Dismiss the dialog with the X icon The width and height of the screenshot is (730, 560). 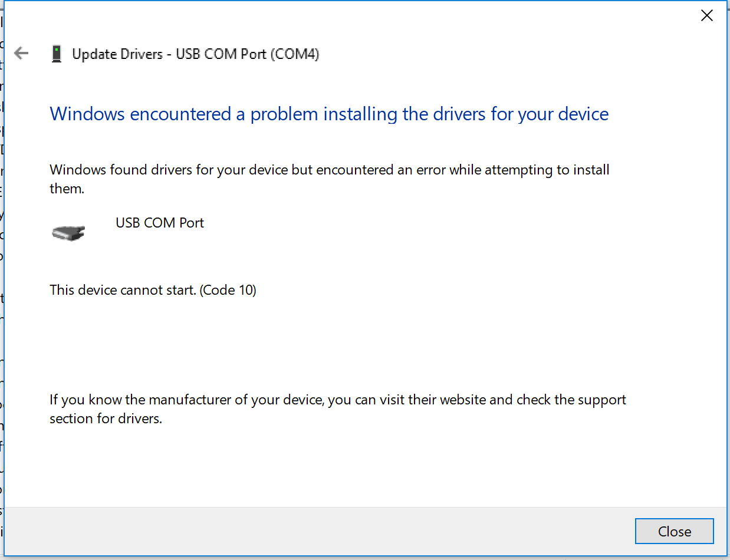(x=706, y=16)
